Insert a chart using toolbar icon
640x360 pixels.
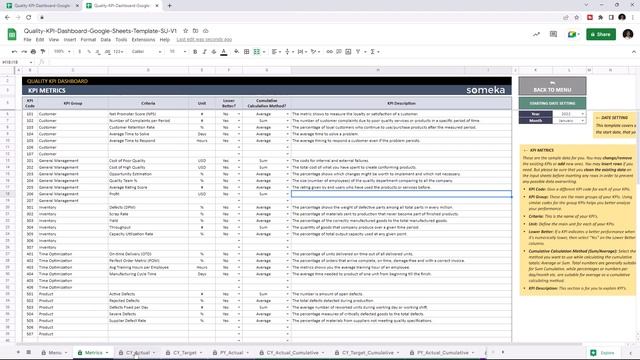(348, 52)
